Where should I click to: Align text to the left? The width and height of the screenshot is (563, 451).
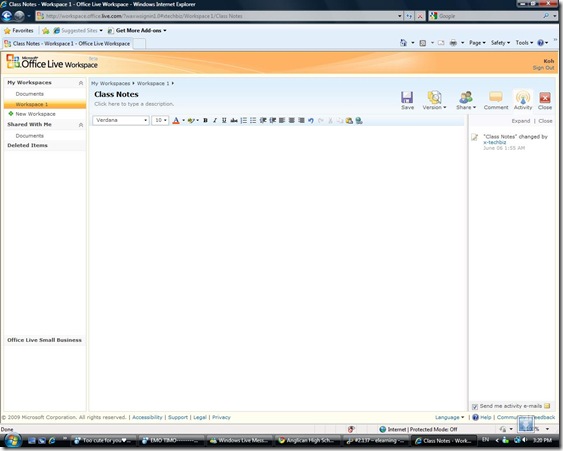click(x=282, y=120)
